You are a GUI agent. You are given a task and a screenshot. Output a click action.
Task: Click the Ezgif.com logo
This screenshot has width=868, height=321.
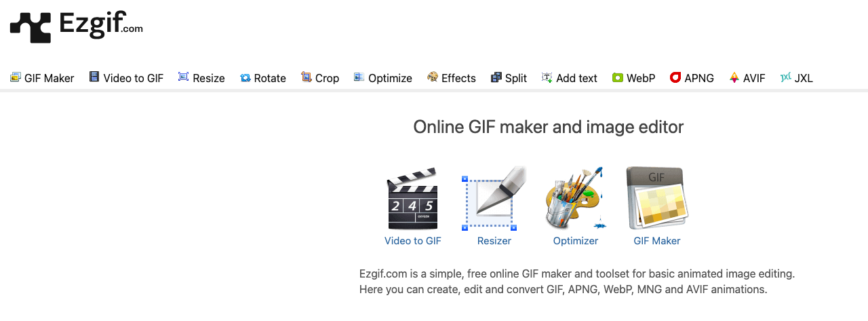76,26
